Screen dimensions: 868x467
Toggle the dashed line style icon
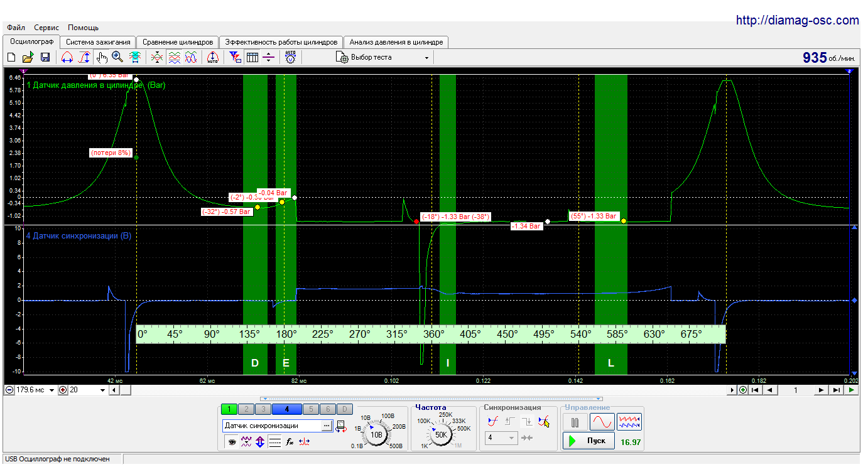click(x=275, y=442)
